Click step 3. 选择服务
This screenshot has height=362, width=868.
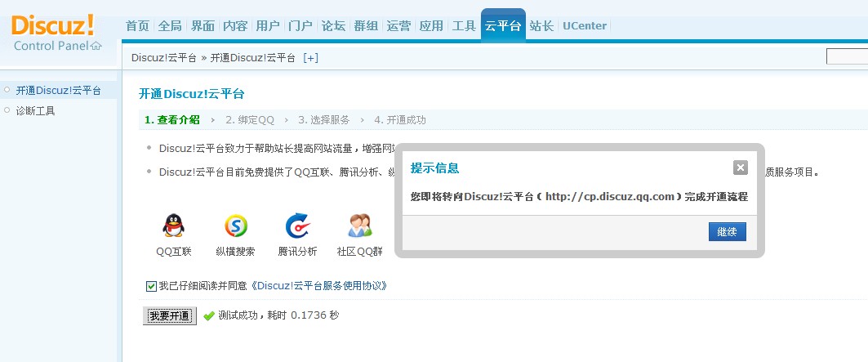pyautogui.click(x=324, y=120)
